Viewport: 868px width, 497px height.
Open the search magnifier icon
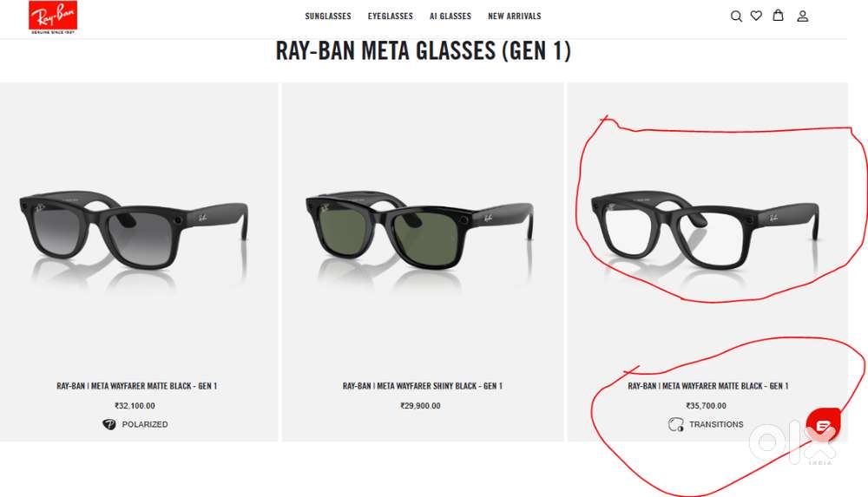736,16
